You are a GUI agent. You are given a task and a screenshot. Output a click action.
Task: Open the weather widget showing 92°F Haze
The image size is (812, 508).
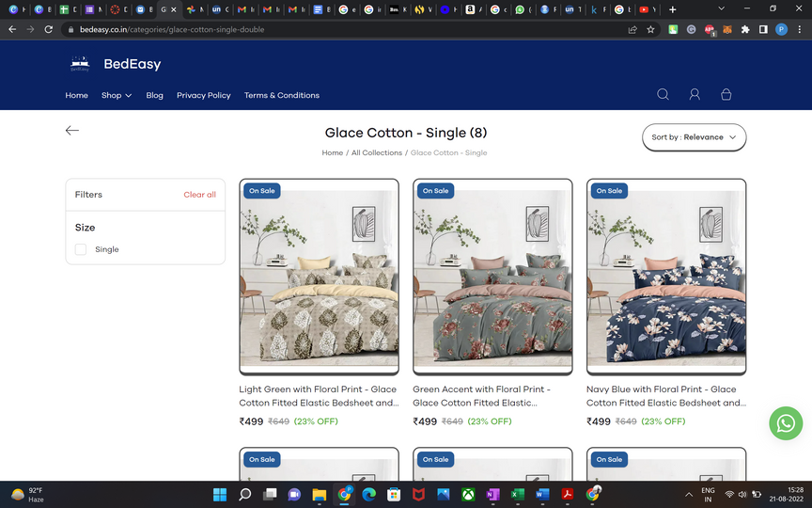(x=27, y=495)
